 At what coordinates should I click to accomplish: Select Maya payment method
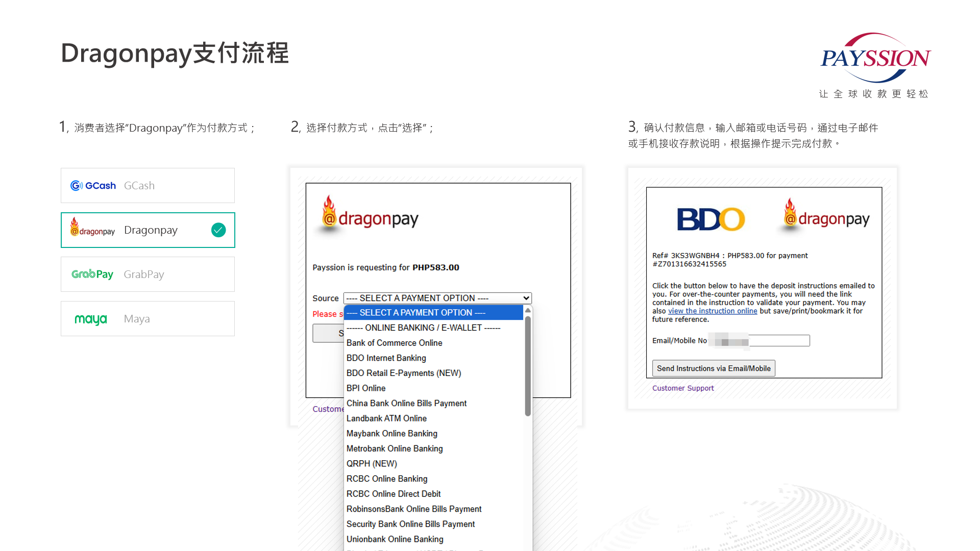[x=148, y=319]
